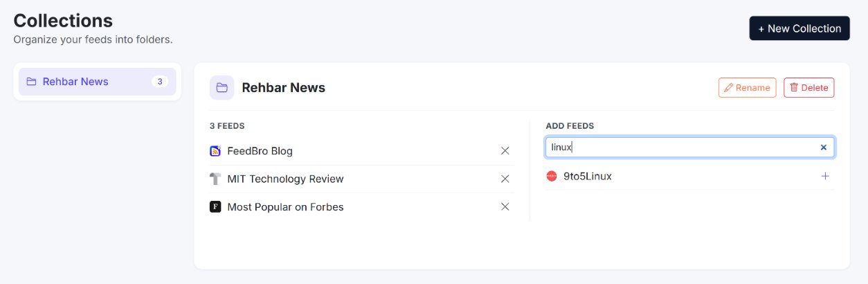Viewport: 868px width, 284px height.
Task: Click the MIT Technology Review favicon
Action: click(x=215, y=179)
